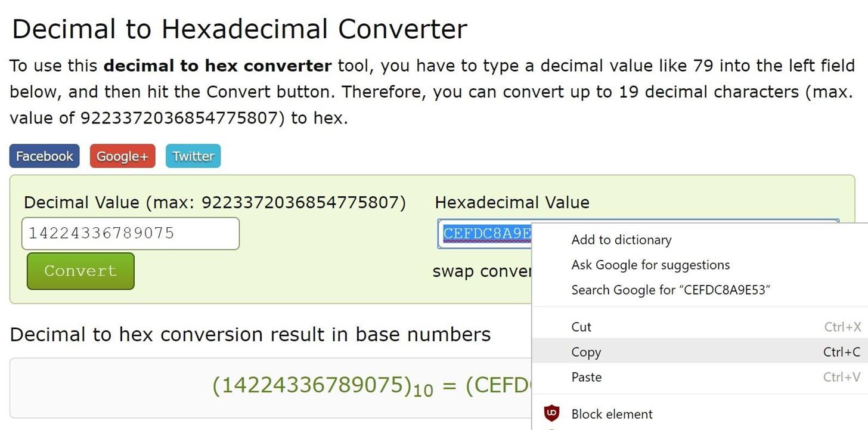Screen dimensions: 868x430
Task: Click the green conversion result equation
Action: pos(371,386)
